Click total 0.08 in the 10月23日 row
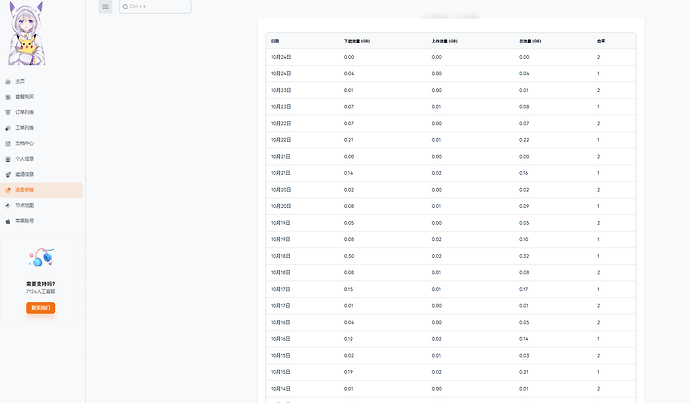690x403 pixels. point(524,106)
